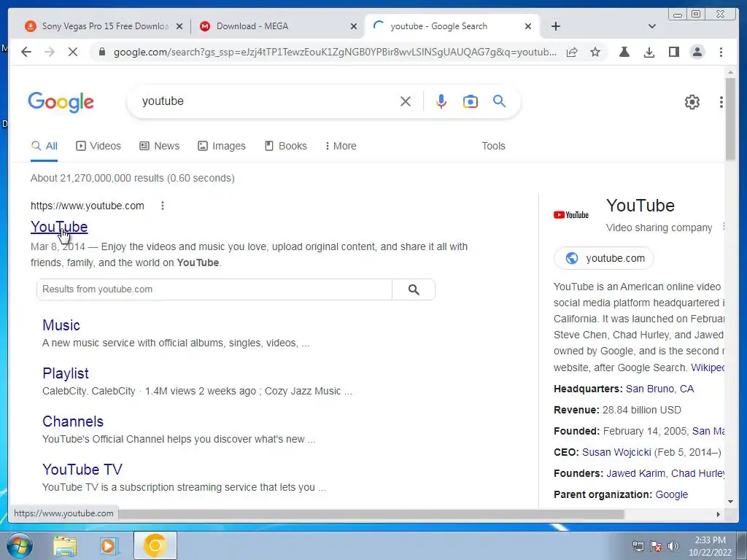This screenshot has width=747, height=560.
Task: Select 'About 21,270,000,000 results' text
Action: [97, 178]
